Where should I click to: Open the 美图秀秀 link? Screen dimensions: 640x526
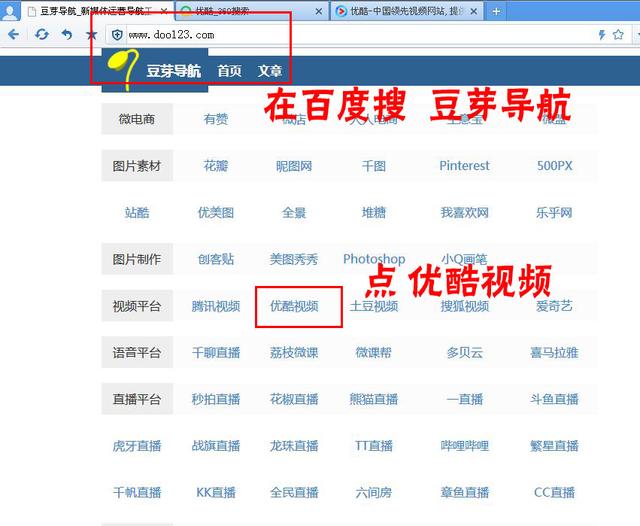click(294, 259)
